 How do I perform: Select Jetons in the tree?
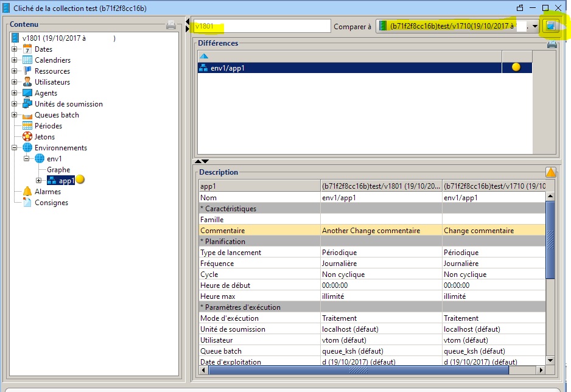[44, 137]
